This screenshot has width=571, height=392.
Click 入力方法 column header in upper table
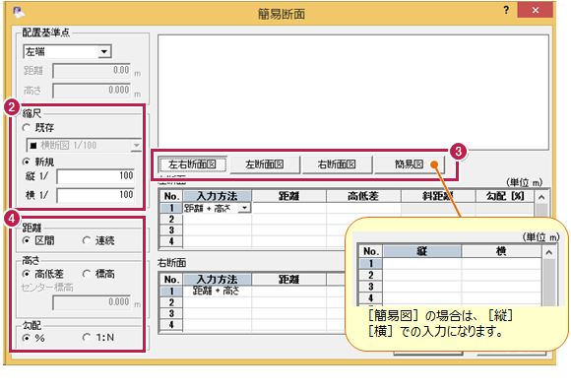[217, 196]
